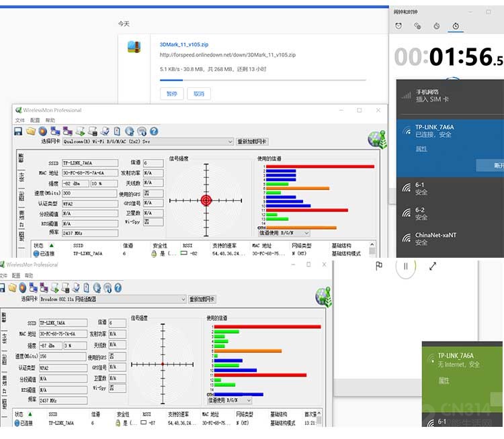The width and height of the screenshot is (504, 439).
Task: Open 帮助 menu in lower WirelessMon window
Action: click(29, 275)
